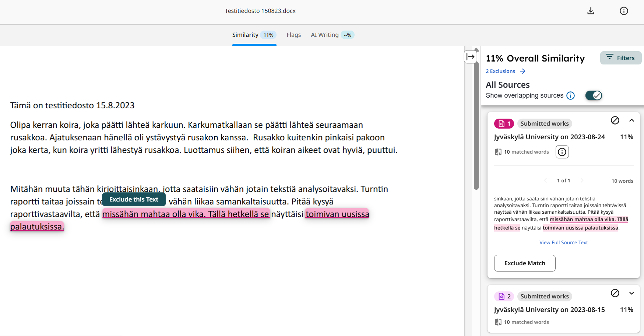
Task: Open info icon next to 10 matched words
Action: 562,152
